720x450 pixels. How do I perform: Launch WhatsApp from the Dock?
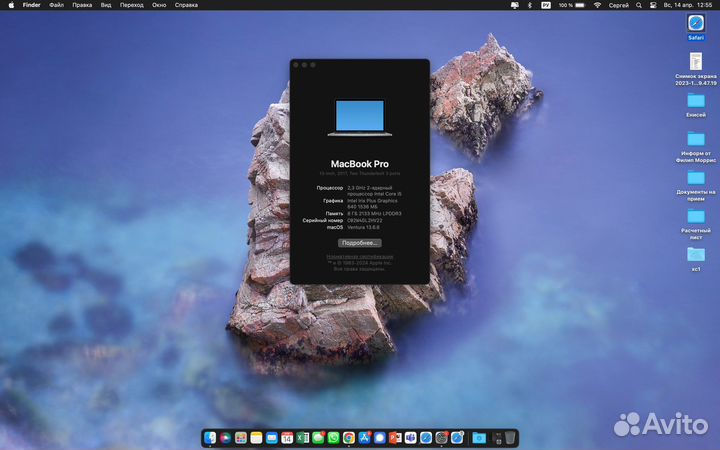pos(333,438)
